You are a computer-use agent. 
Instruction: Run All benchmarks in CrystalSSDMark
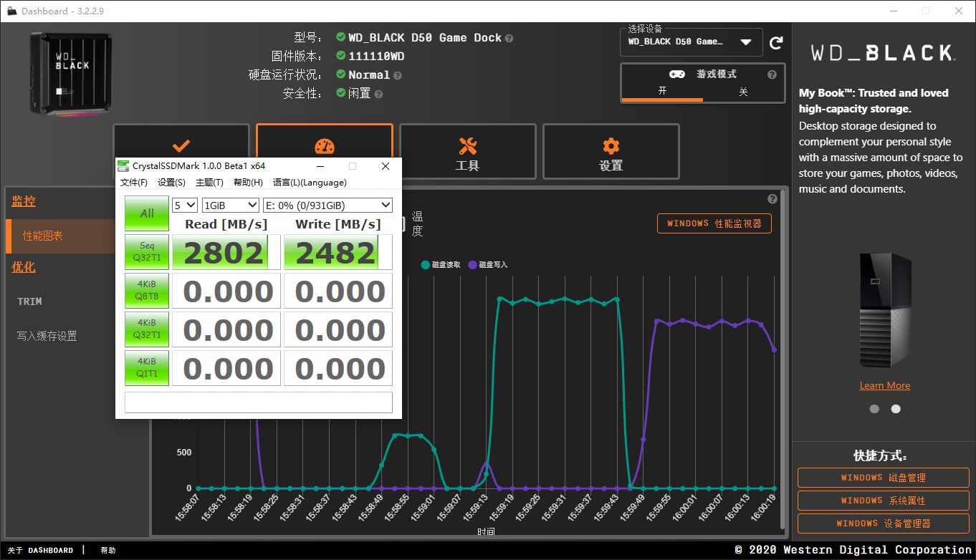point(147,213)
